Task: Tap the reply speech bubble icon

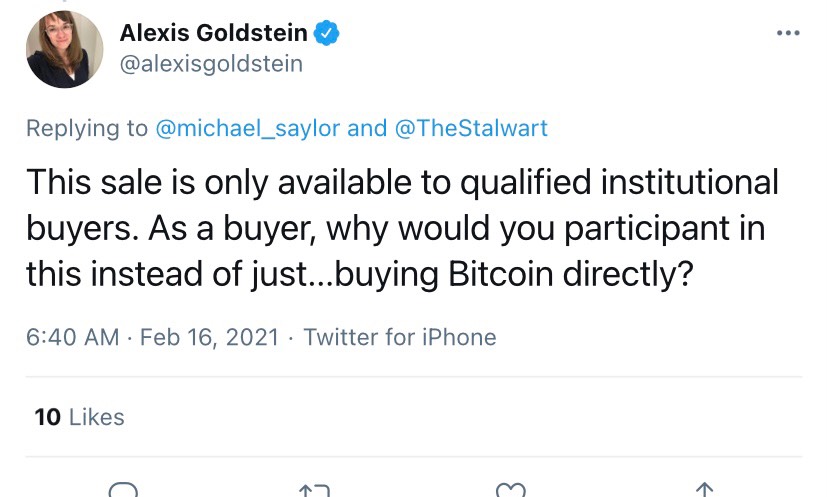Action: coord(123,490)
